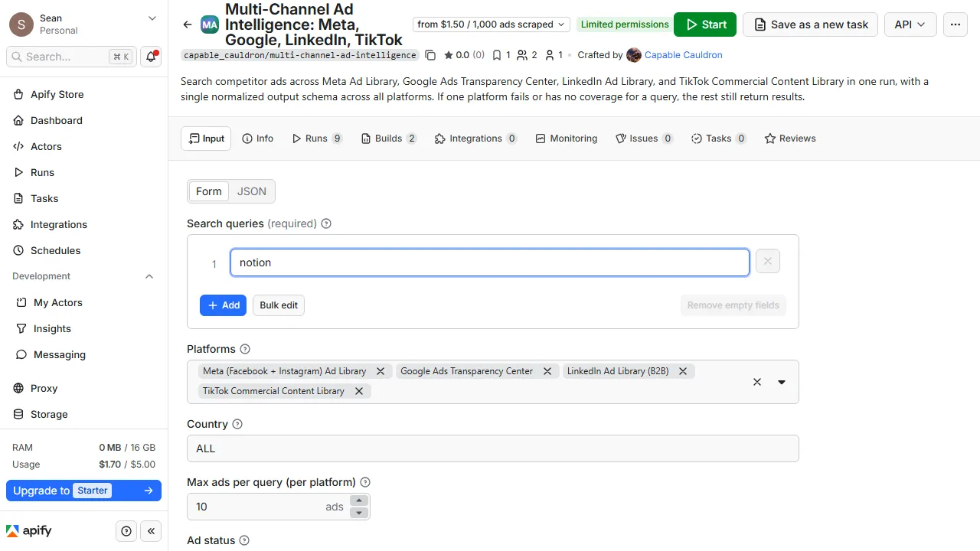Open the help question mark at bottom of the sidebar
This screenshot has width=980, height=551.
click(127, 531)
